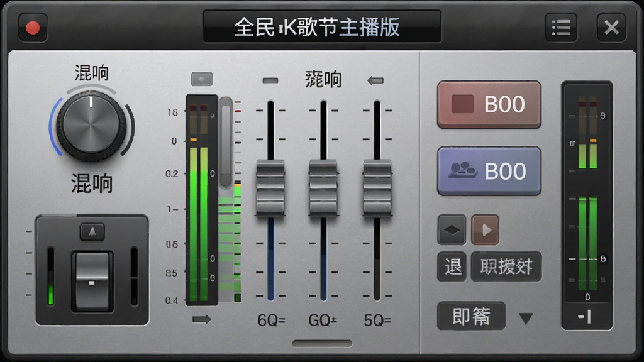Click the vertical scrollbar thumb beside meter
Image resolution: width=644 pixels, height=362 pixels.
point(226,144)
